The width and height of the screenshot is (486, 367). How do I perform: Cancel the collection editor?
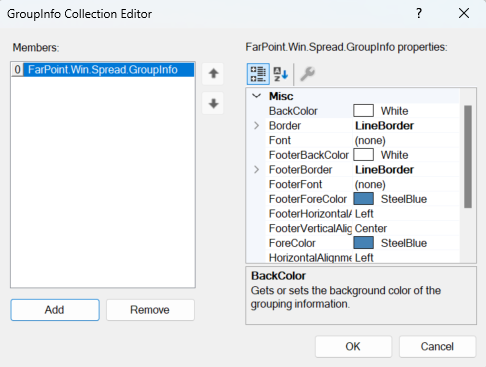(437, 347)
